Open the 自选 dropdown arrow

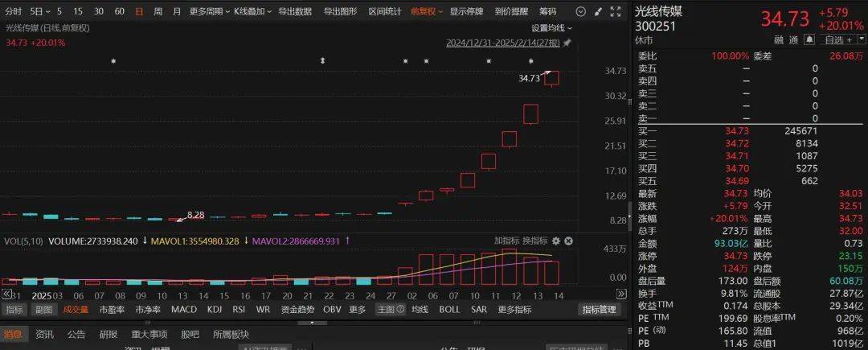pos(862,39)
